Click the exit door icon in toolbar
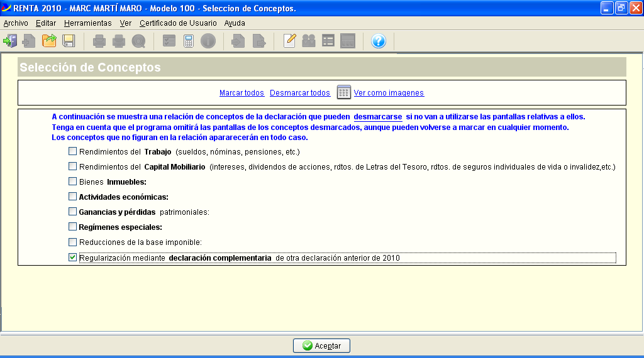This screenshot has width=644, height=358. [x=10, y=41]
